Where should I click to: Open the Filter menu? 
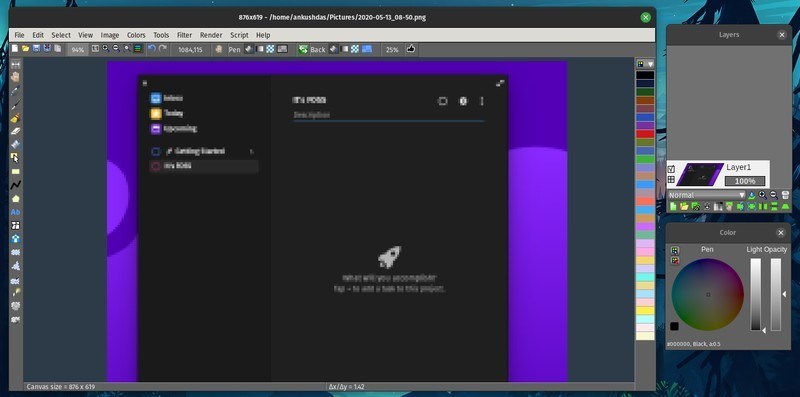184,35
